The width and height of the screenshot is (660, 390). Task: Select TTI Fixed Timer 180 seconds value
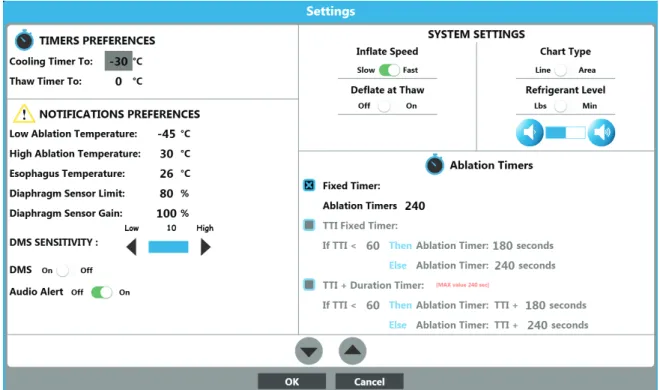[502, 246]
